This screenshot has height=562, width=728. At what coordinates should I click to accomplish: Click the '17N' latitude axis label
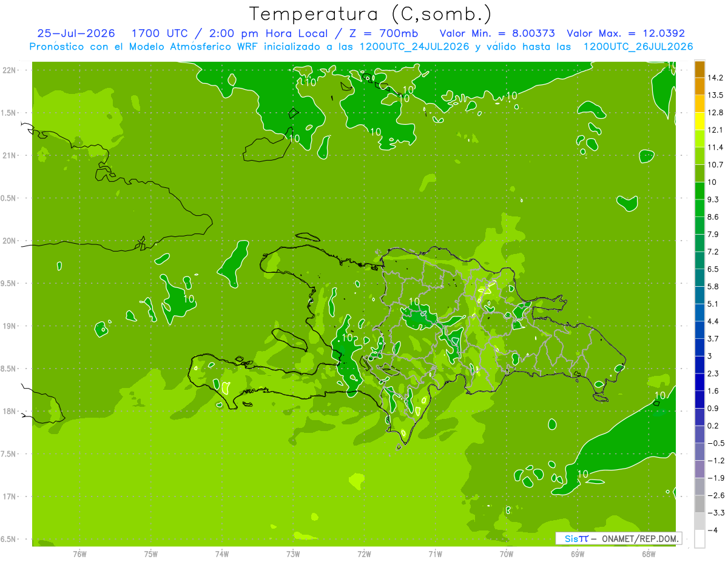click(9, 497)
